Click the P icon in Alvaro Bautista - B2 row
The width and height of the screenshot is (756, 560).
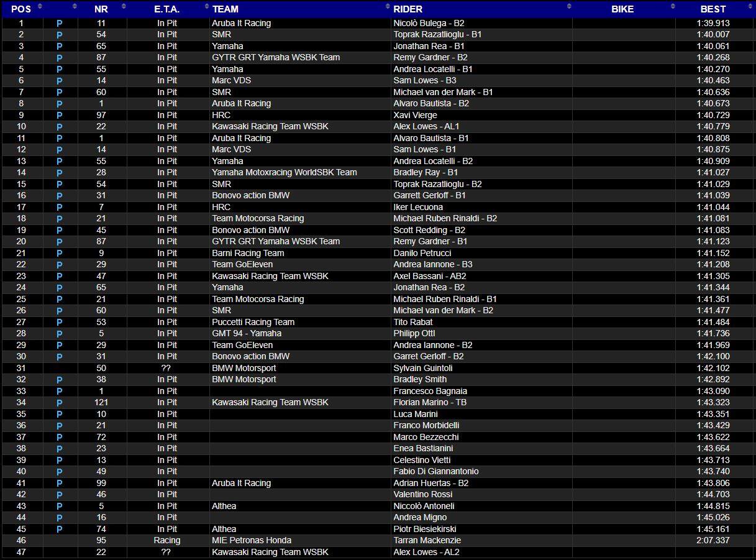point(60,104)
